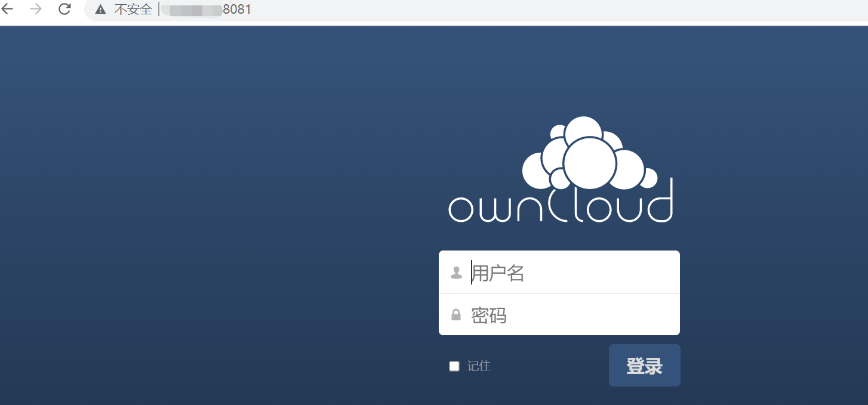Reload the page with the refresh icon

(64, 9)
